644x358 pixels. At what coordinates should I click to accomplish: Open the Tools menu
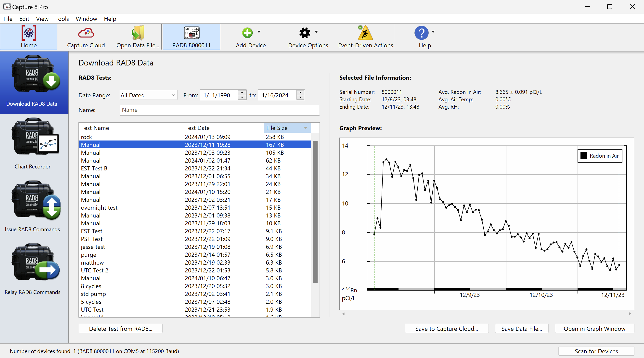click(x=62, y=19)
